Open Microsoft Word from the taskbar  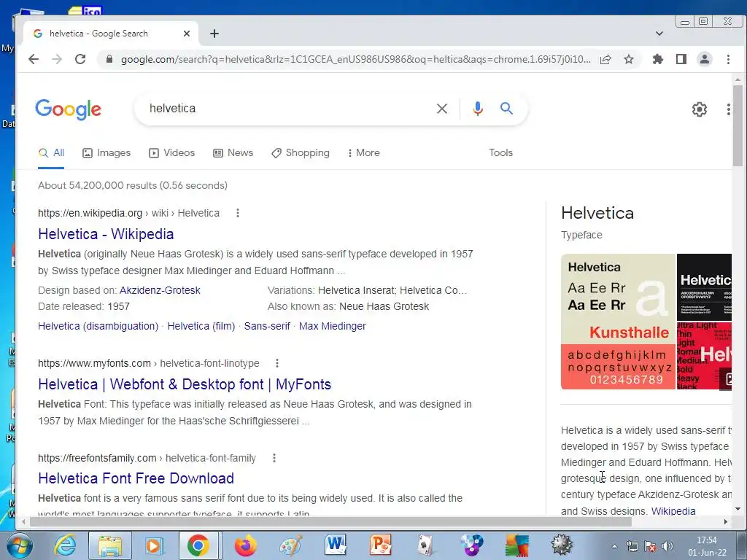tap(336, 545)
